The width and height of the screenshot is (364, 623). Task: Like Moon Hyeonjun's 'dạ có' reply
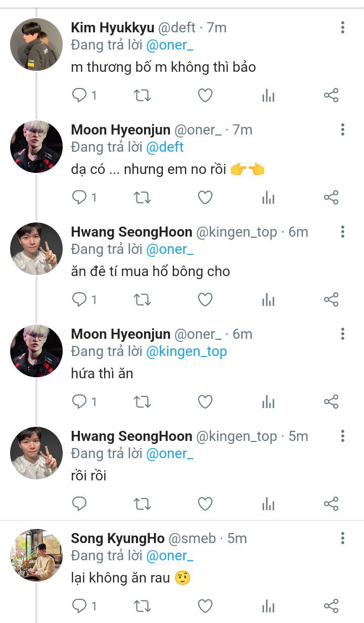[205, 197]
